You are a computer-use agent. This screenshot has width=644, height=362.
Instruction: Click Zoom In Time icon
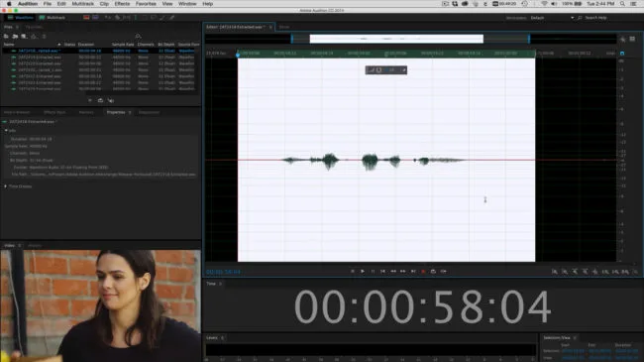(575, 272)
